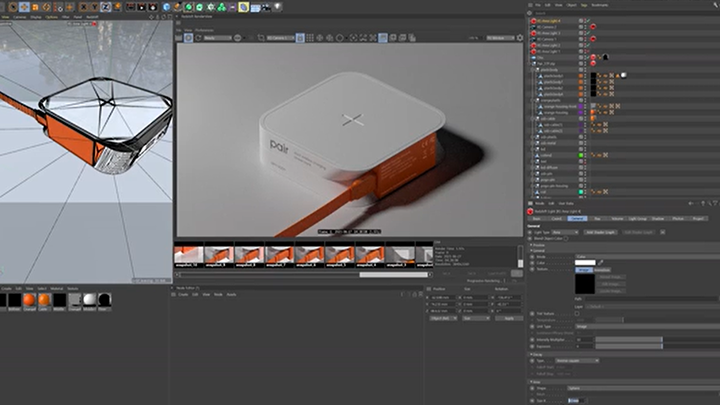Select the Move tool in top toolbar

click(24, 7)
